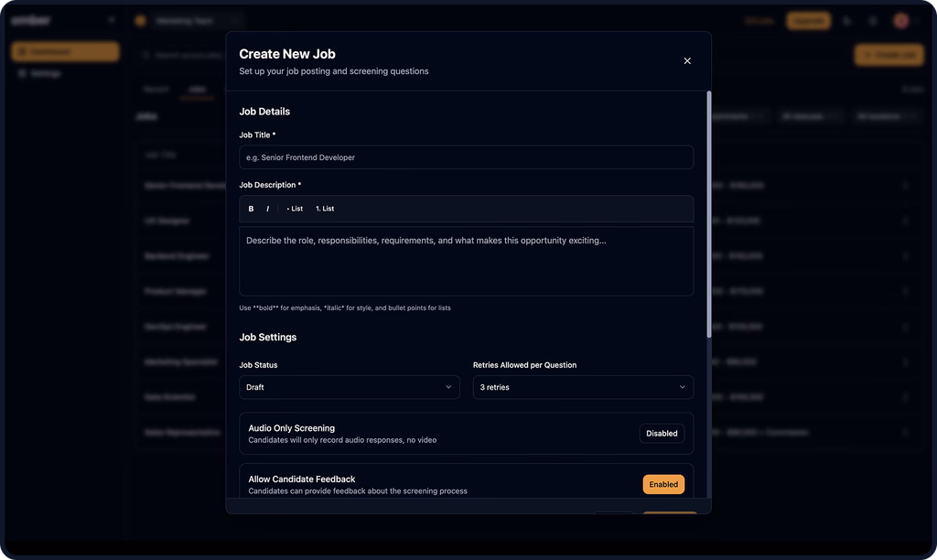Insert a numbered list in description
This screenshot has width=937, height=560.
tap(325, 209)
